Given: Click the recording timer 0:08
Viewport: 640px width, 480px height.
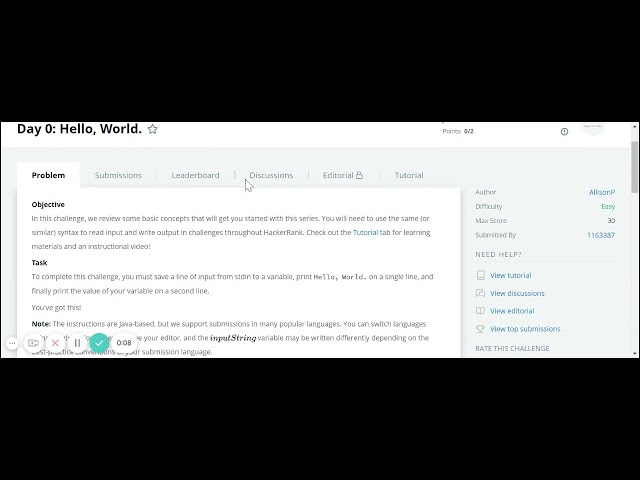Looking at the screenshot, I should pos(124,343).
